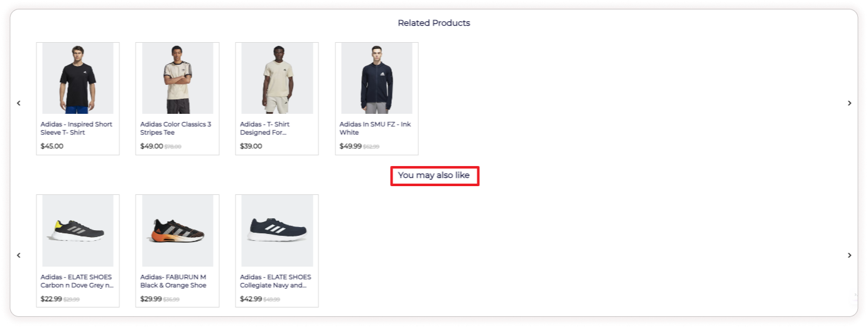The image size is (868, 327).
Task: Click 'Adidas - ELATE SHOES Carbon n Dove Grey' title
Action: [x=77, y=281]
